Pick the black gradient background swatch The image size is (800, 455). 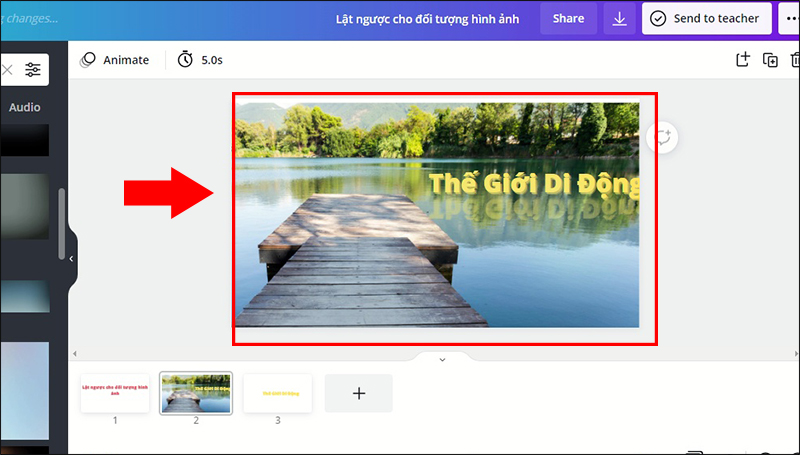click(24, 140)
